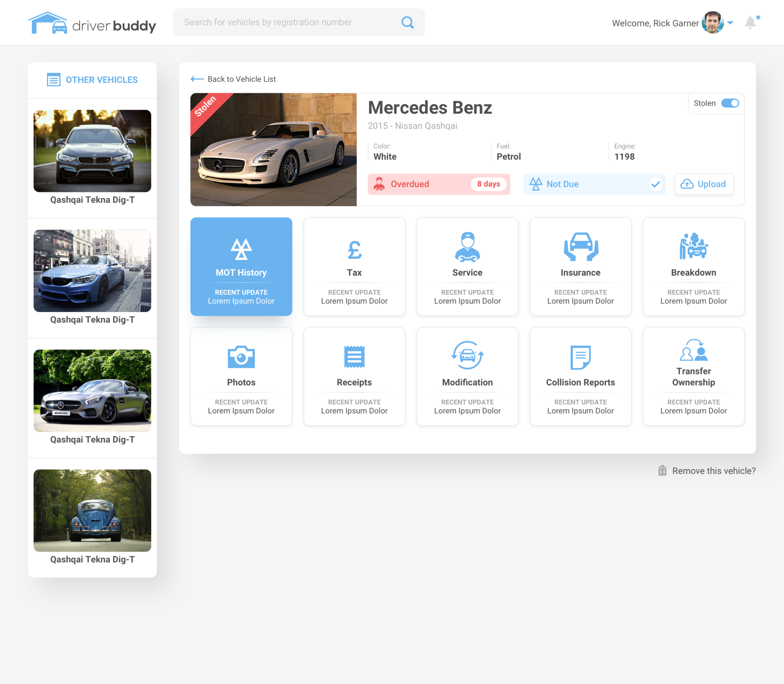Select the dark BMW front-view thumbnail

92,151
